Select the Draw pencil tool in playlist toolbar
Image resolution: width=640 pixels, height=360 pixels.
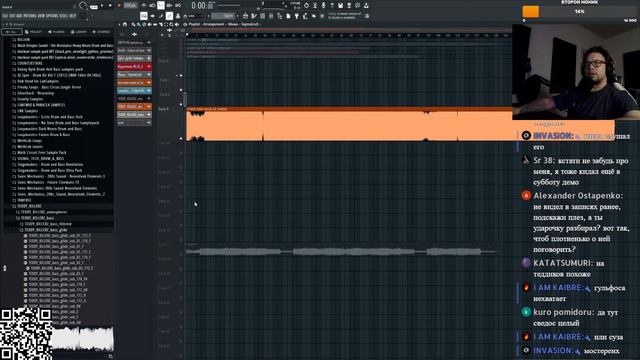pos(133,24)
